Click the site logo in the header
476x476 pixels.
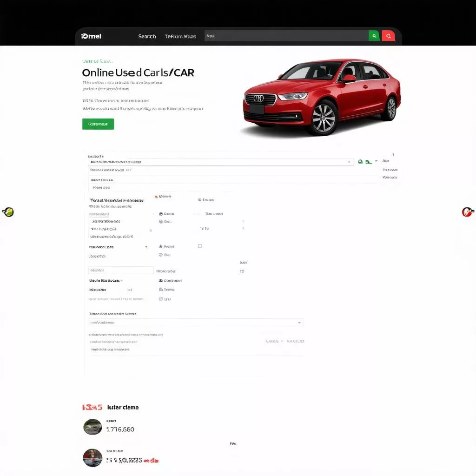click(x=91, y=36)
